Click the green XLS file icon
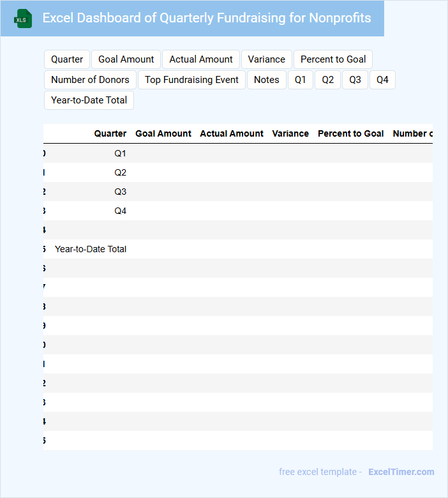Viewport: 448px width, 498px height. coord(23,19)
